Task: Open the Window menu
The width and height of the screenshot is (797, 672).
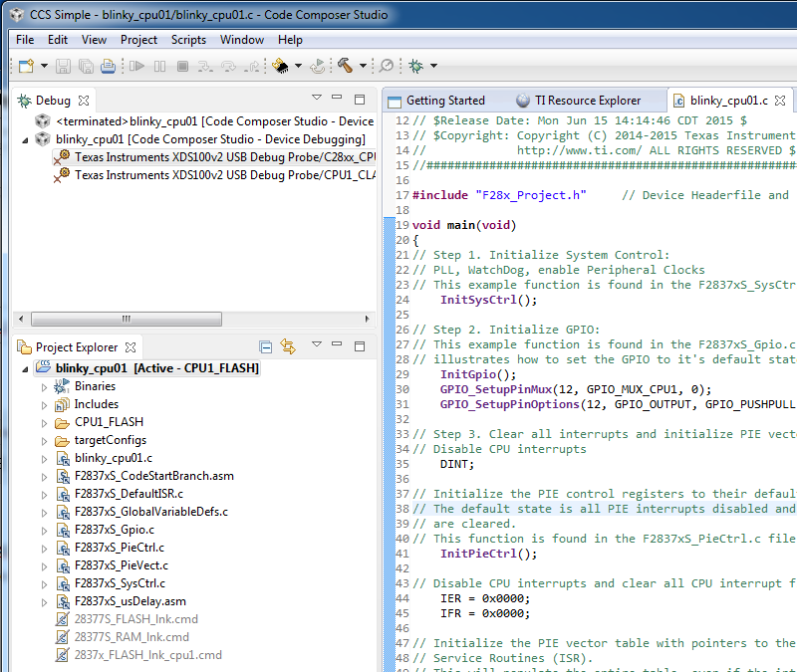Action: [x=242, y=40]
